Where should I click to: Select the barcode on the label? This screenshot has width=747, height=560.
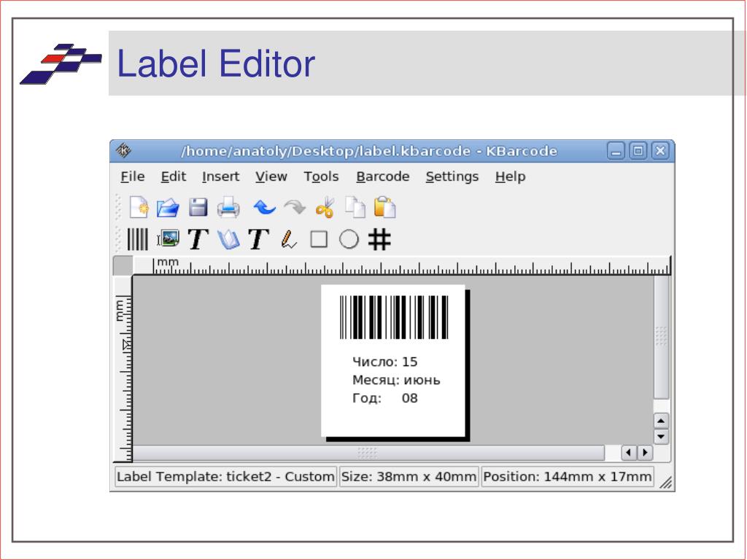tap(394, 317)
